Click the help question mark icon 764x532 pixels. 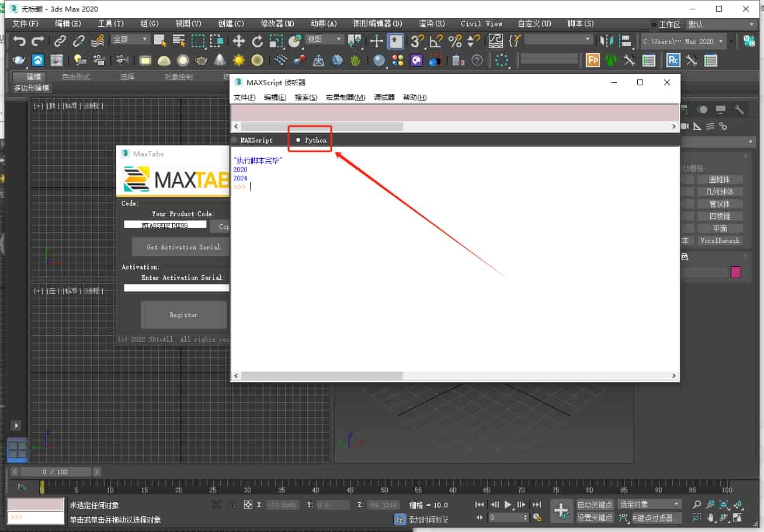(x=478, y=60)
